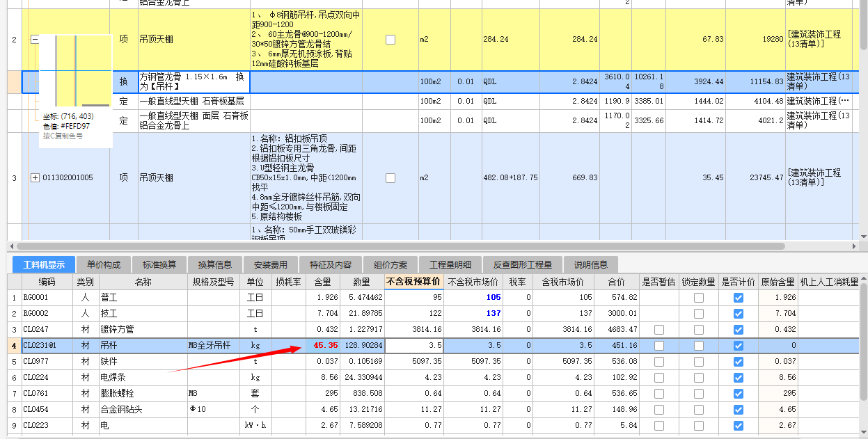Collapse the row 2 吊顶天棚 tree node
The height and width of the screenshot is (439, 868).
(35, 40)
